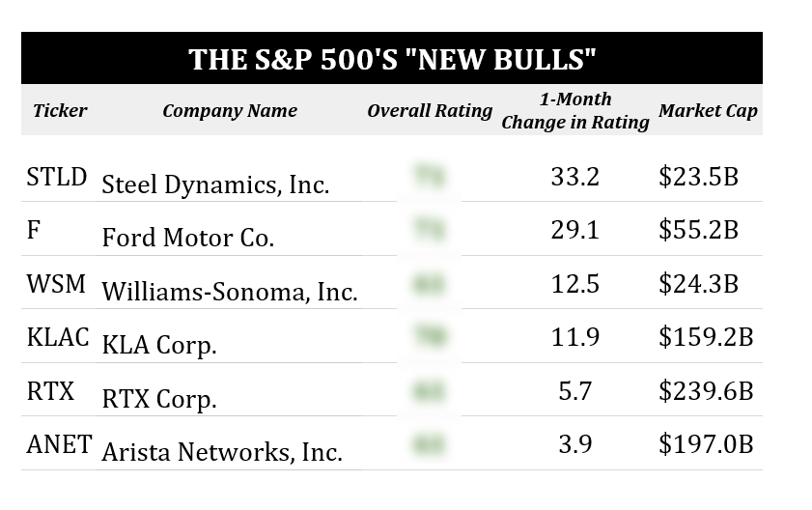This screenshot has width=812, height=510.
Task: Click the Ford Motor Co. company name
Action: coord(188,237)
